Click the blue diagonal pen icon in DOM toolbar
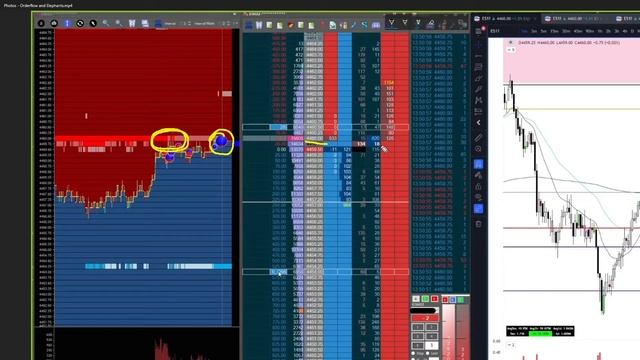This screenshot has width=640, height=360. [x=354, y=25]
